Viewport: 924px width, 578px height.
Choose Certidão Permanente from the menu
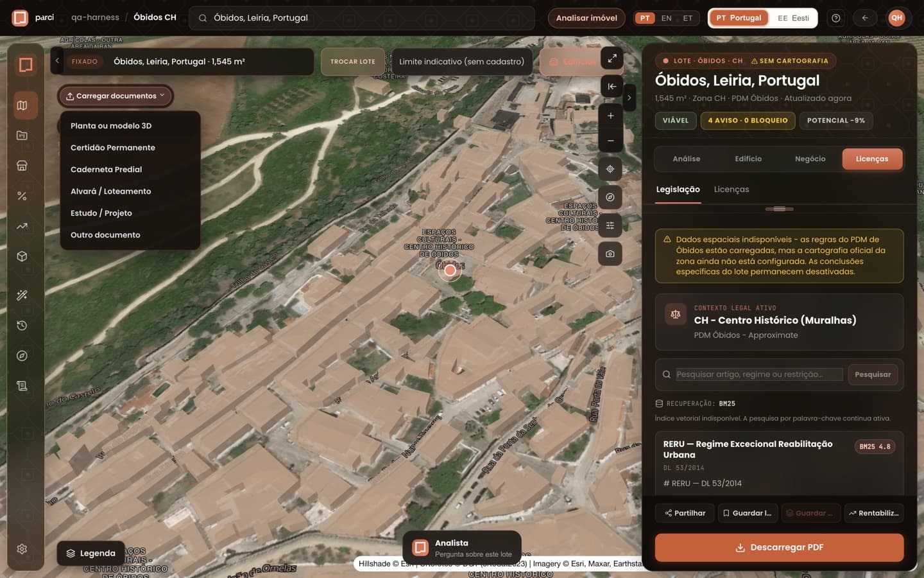pos(130,148)
